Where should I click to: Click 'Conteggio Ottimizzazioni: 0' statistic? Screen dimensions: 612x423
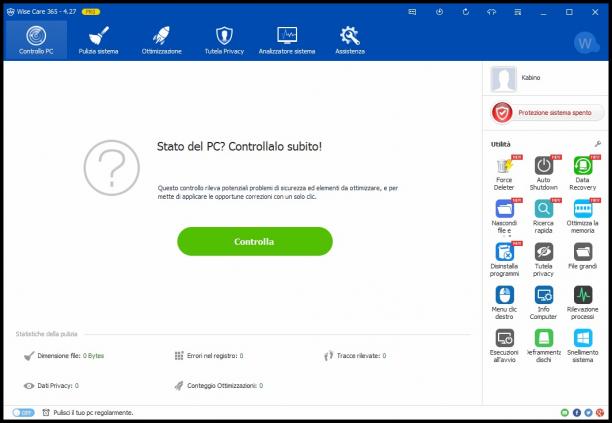[x=219, y=386]
